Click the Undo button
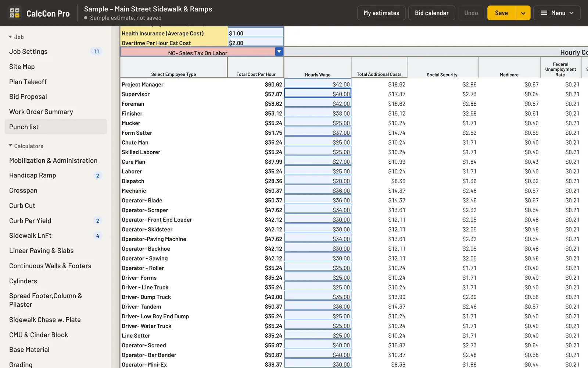Screen dimensions: 588x368 pyautogui.click(x=471, y=13)
